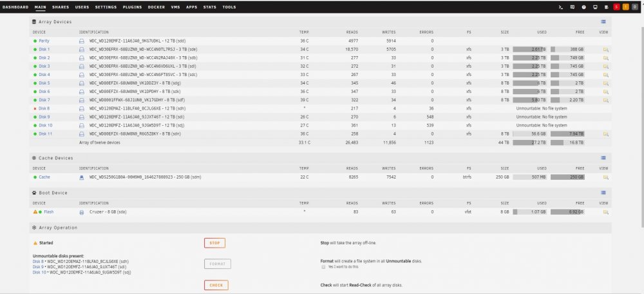The image size is (644, 294).
Task: Browse Disk 7 contents via view icon
Action: 605,100
